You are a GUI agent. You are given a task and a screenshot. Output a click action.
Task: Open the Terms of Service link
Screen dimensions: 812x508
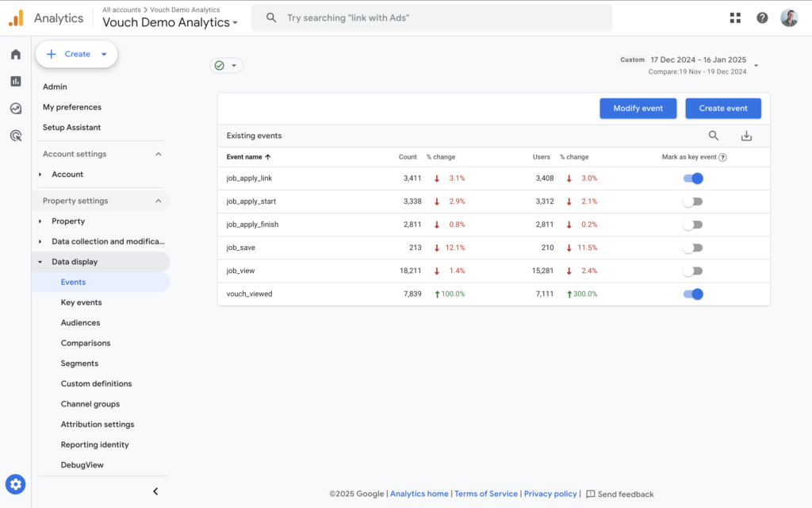point(486,494)
